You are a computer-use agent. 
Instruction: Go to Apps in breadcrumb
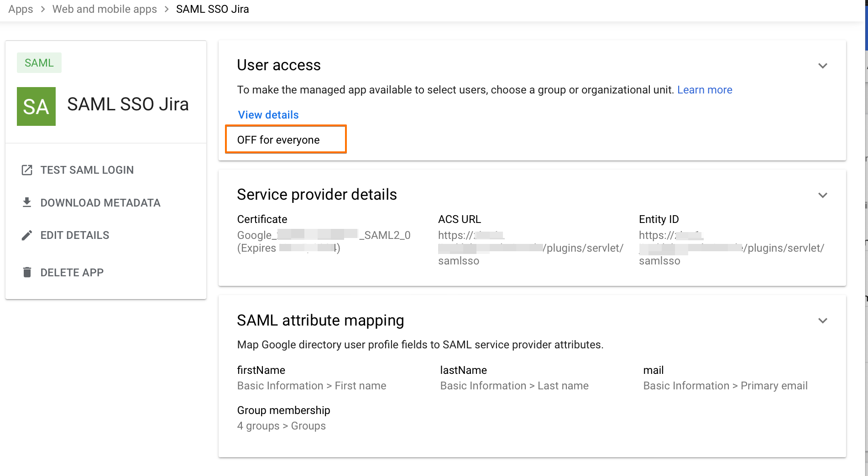[x=21, y=9]
